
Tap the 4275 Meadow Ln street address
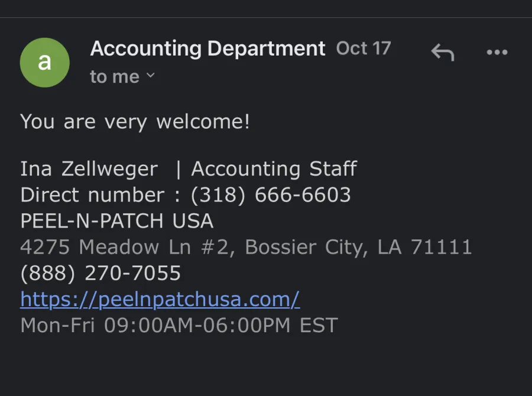pos(128,246)
